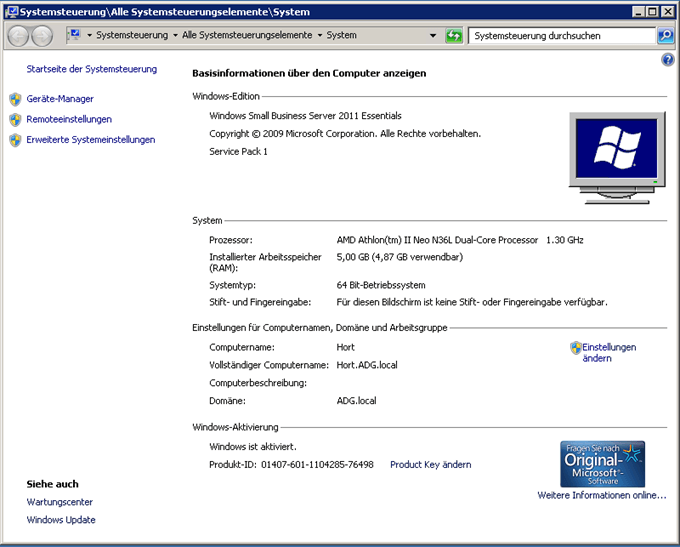Click shield icon beside Erweiterte Systemeinstellungen
Screen dimensions: 680x547
(x=15, y=140)
